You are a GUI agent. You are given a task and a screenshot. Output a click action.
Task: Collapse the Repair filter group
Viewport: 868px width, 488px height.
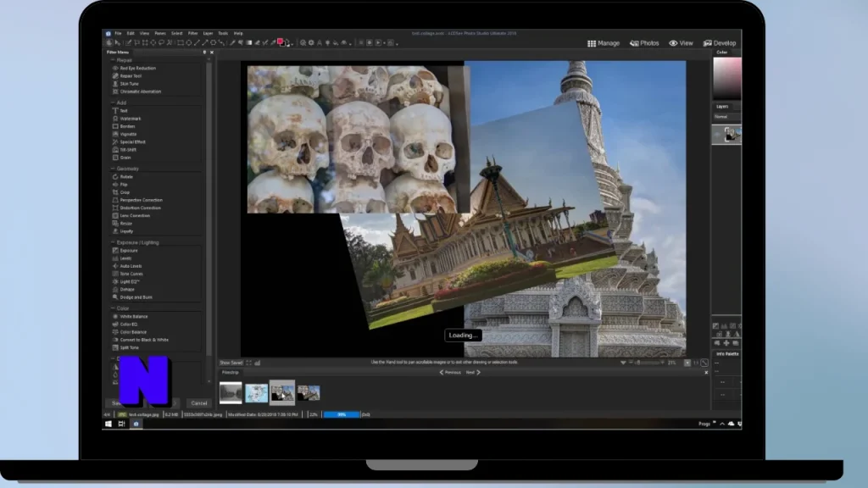pos(113,60)
